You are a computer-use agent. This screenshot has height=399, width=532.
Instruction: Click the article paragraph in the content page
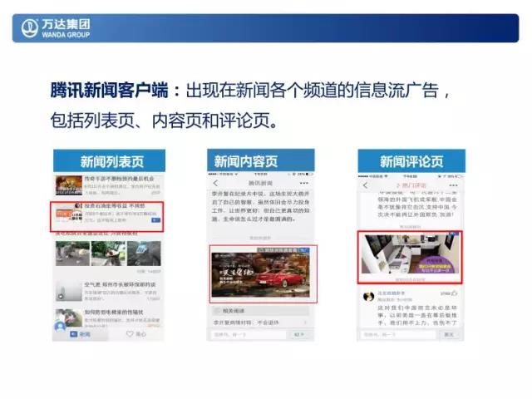click(x=260, y=206)
